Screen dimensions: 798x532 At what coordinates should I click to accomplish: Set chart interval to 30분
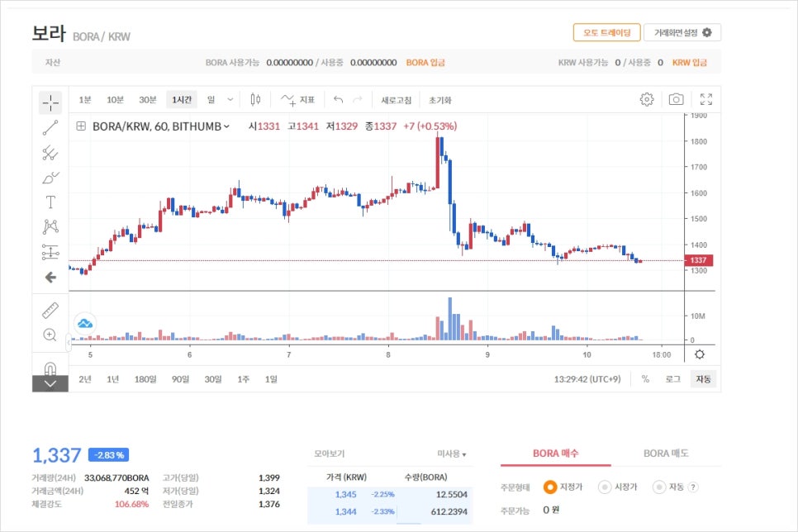(x=148, y=100)
